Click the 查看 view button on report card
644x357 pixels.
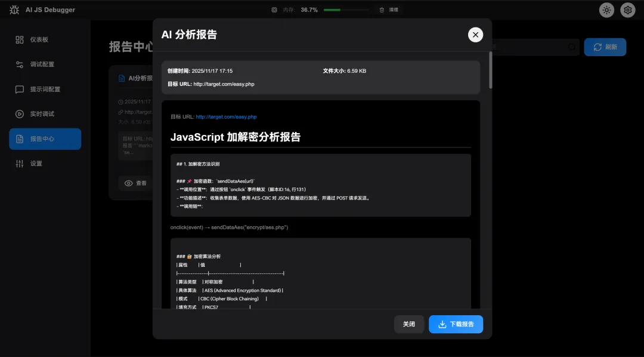click(136, 183)
